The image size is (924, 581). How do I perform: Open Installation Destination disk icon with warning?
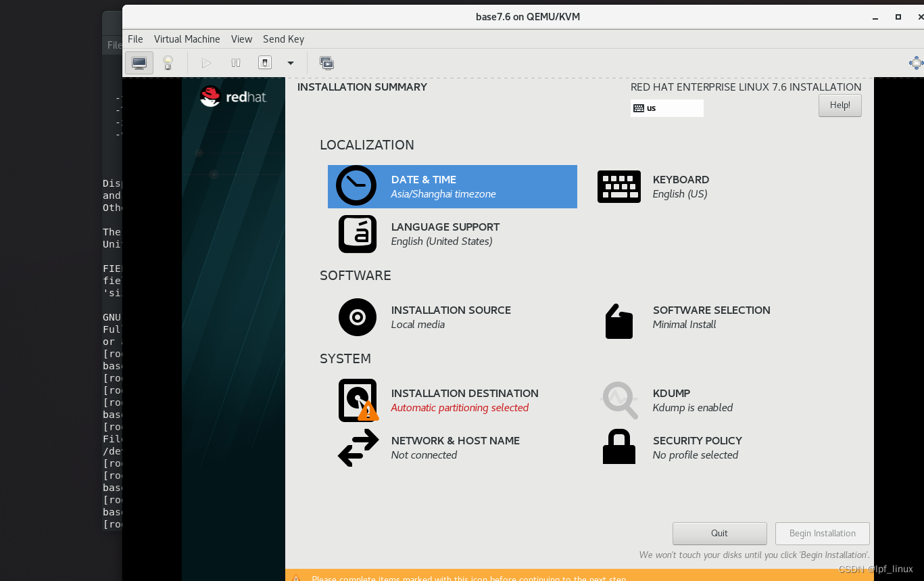pyautogui.click(x=357, y=400)
